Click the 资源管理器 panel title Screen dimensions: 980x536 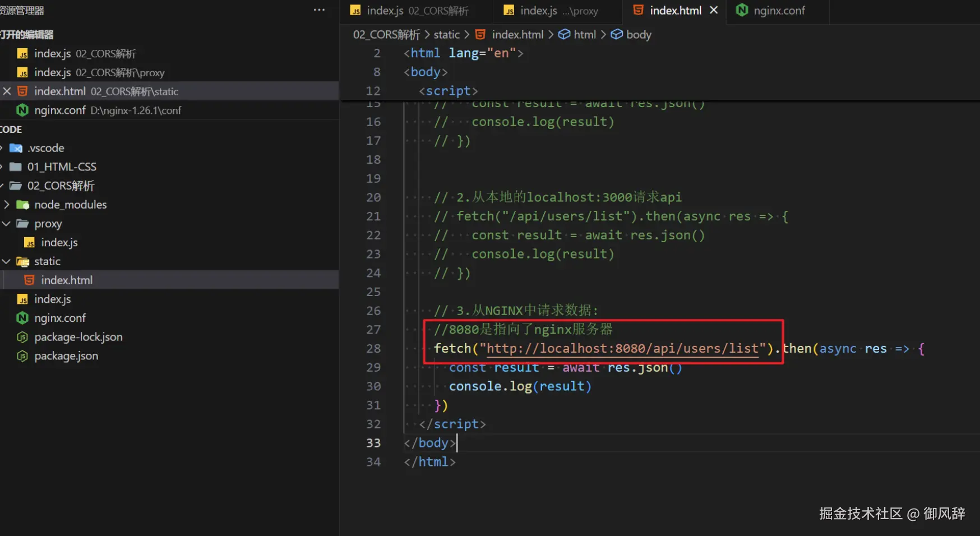tap(22, 10)
